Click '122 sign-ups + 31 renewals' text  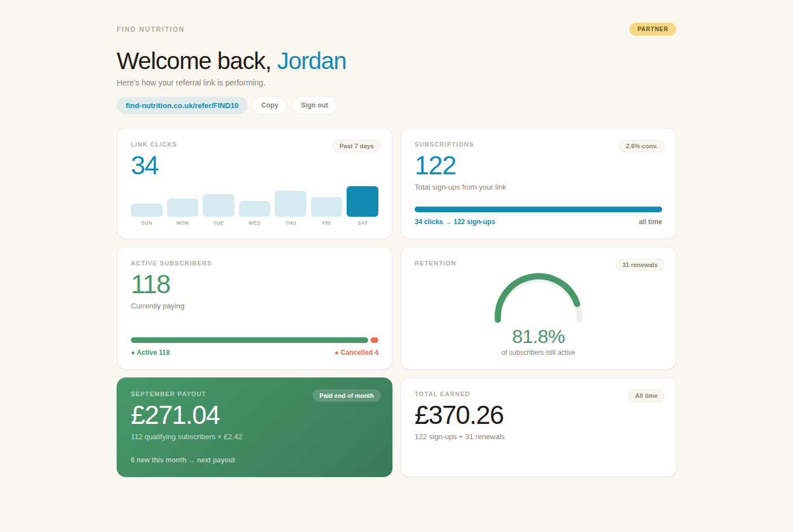pyautogui.click(x=459, y=437)
